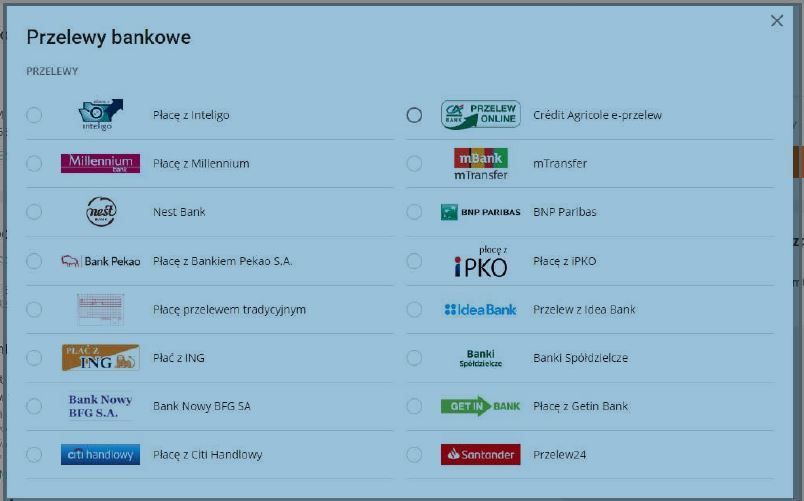Choose the Bank Pekao radio option
Viewport: 804px width, 501px height.
tap(34, 261)
